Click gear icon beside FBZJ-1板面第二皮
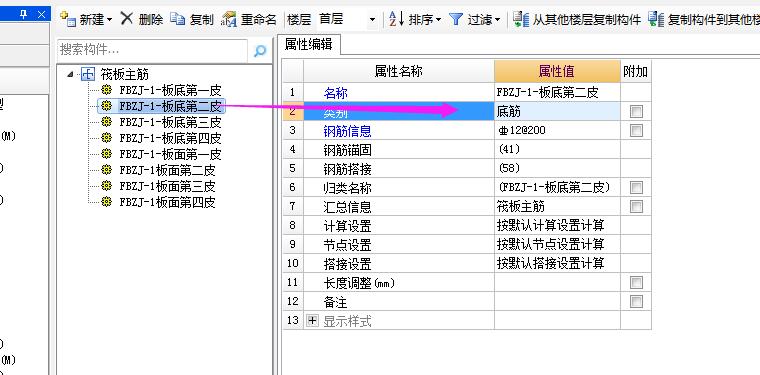Image resolution: width=760 pixels, height=375 pixels. click(107, 170)
